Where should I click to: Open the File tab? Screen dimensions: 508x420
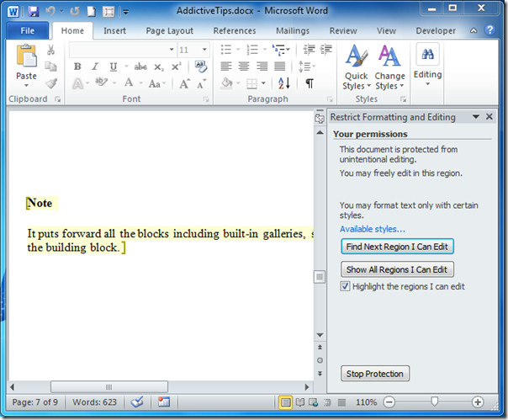click(27, 31)
